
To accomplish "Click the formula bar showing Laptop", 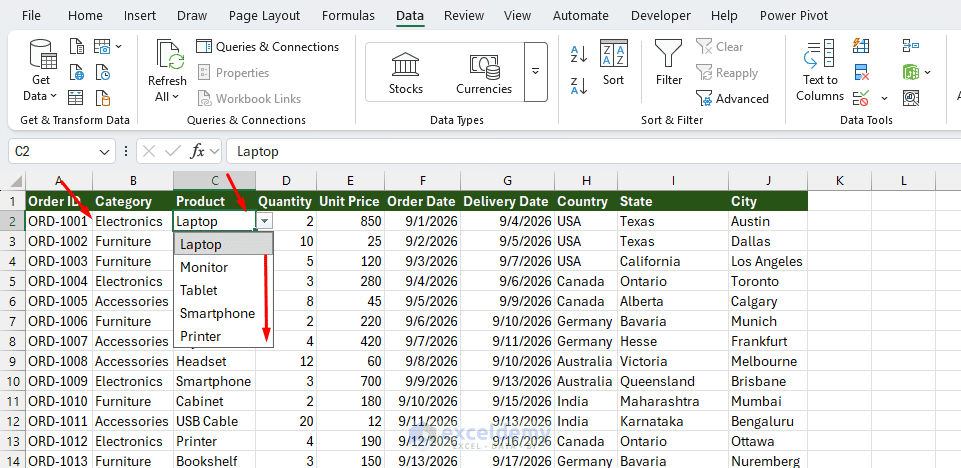I will 591,151.
